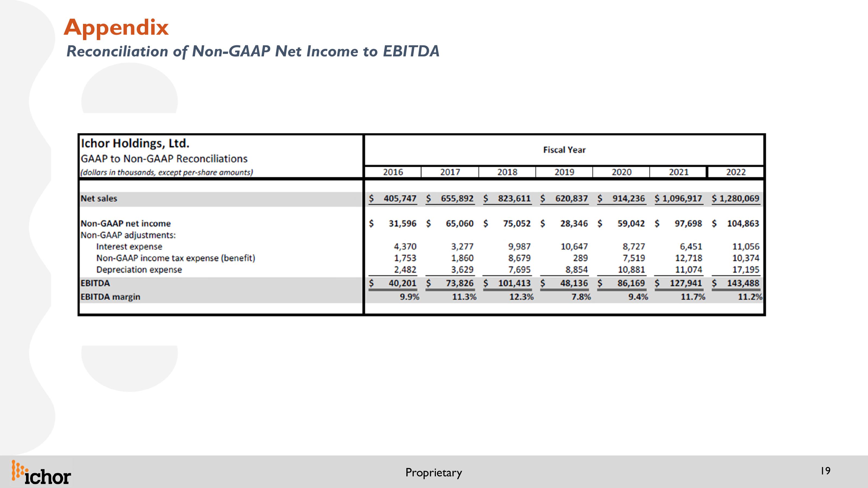Click interest expense value 9,987
This screenshot has width=868, height=488.
(x=520, y=246)
